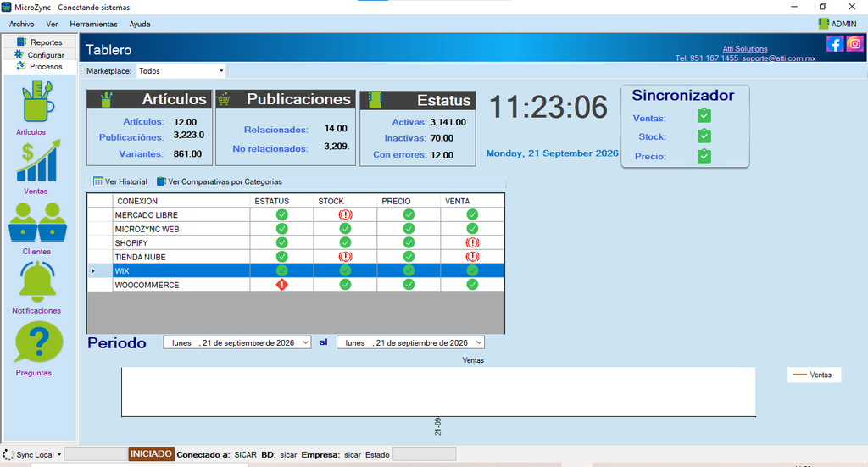Open the Ventas chart icon in sidebar
This screenshot has height=467, width=868.
(x=37, y=161)
